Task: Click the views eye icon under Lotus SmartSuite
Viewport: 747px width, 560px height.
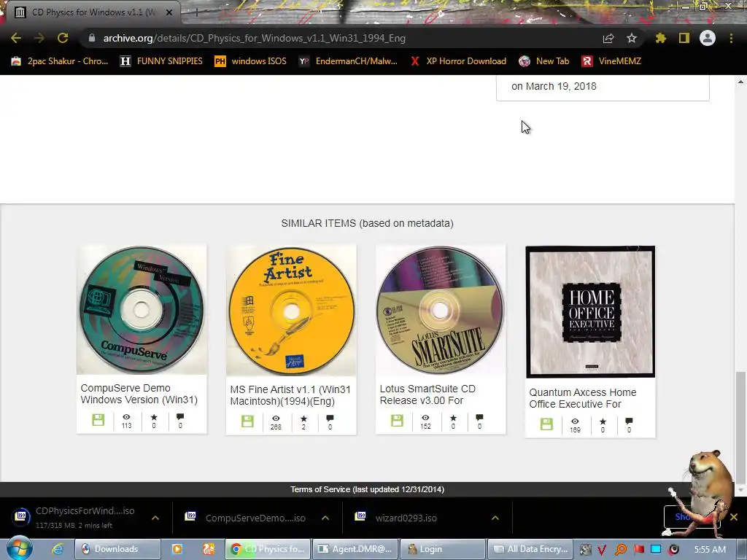Action: 425,418
